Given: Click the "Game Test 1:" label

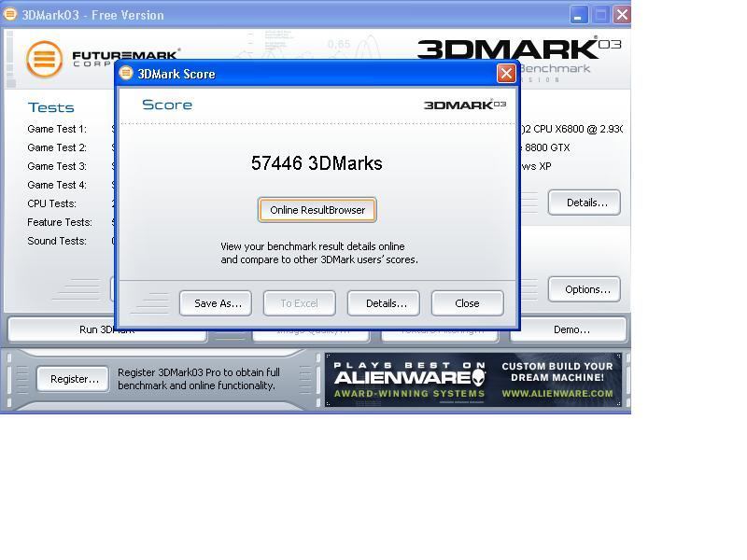Looking at the screenshot, I should (x=57, y=129).
